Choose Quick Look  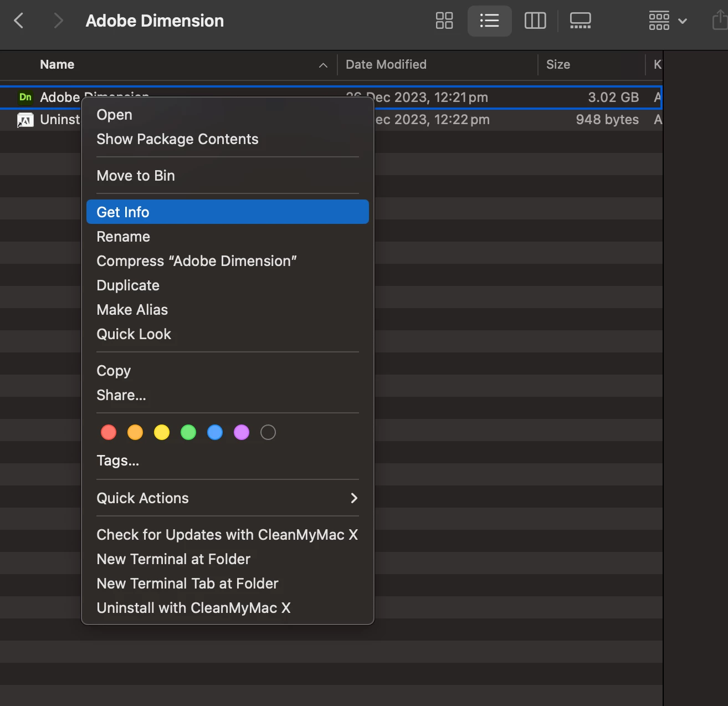click(x=228, y=334)
